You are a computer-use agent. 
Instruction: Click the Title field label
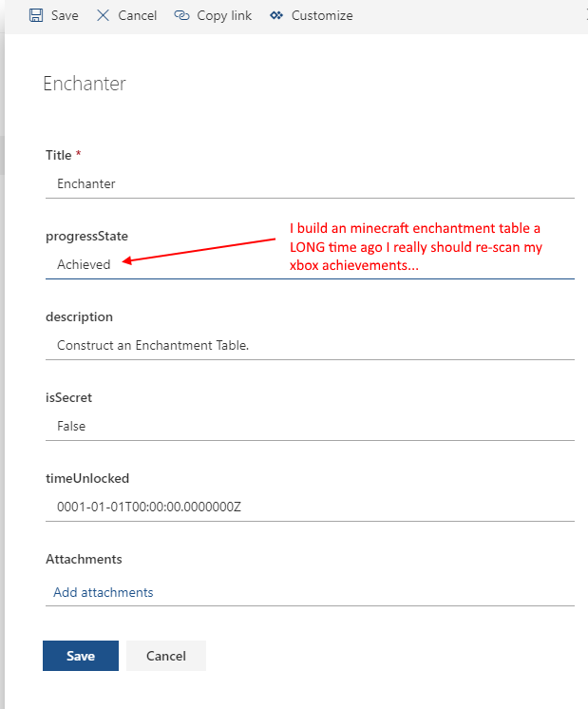pos(59,154)
